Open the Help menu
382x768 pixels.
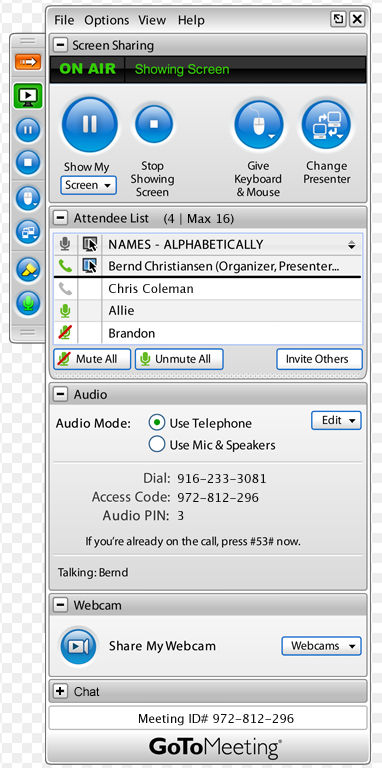[191, 20]
